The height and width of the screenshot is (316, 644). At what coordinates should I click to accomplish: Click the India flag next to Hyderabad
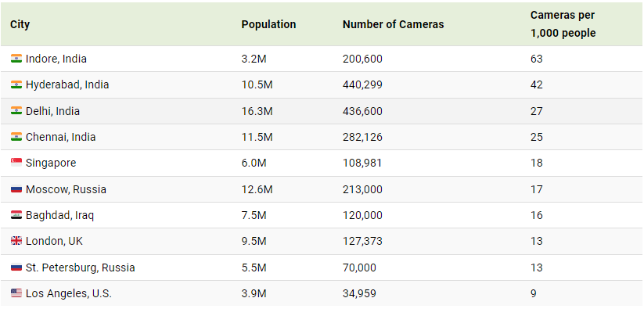click(16, 84)
